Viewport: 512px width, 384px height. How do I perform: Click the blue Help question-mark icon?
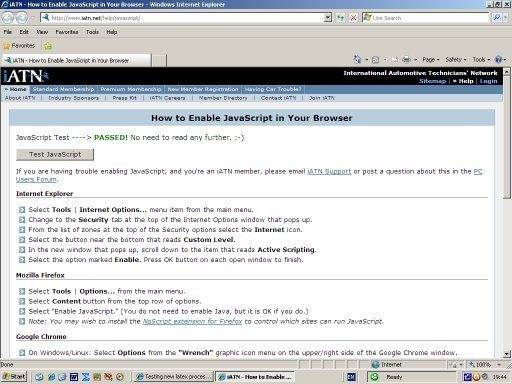coord(498,60)
